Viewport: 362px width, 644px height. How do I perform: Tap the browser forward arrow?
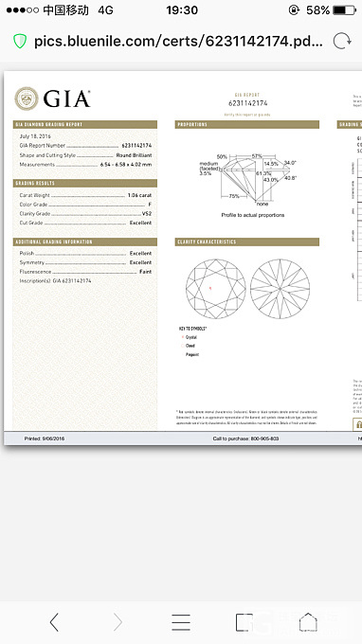118,622
